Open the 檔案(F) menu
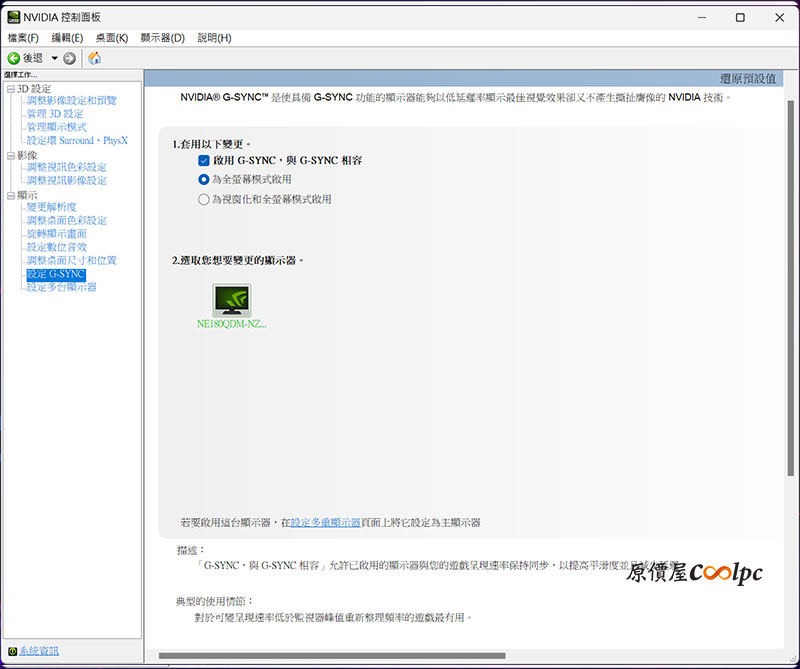This screenshot has width=800, height=669. click(23, 38)
